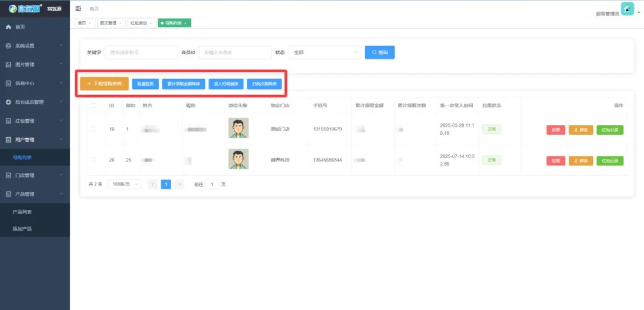Image resolution: width=644 pixels, height=310 pixels.
Task: Click the super admin avatar at top right
Action: [x=627, y=9]
